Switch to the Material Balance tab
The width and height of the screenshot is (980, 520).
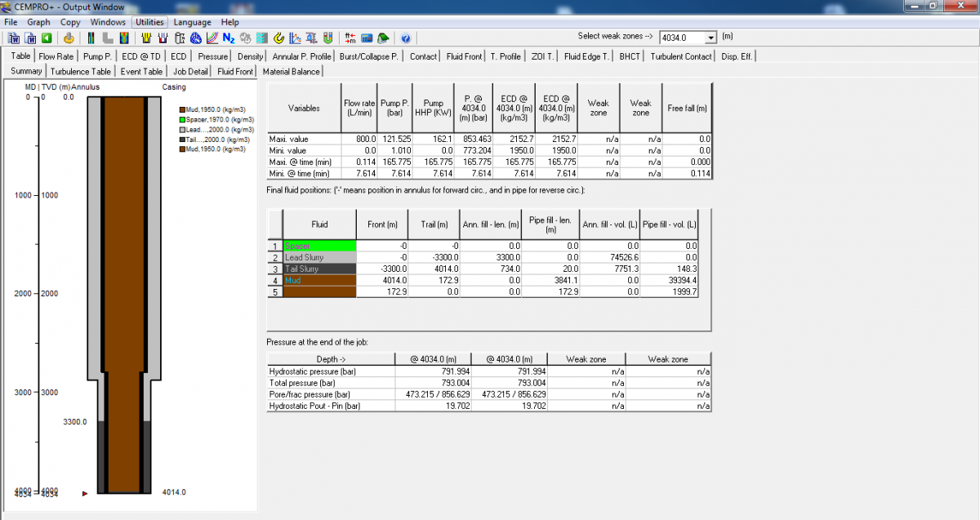(291, 72)
